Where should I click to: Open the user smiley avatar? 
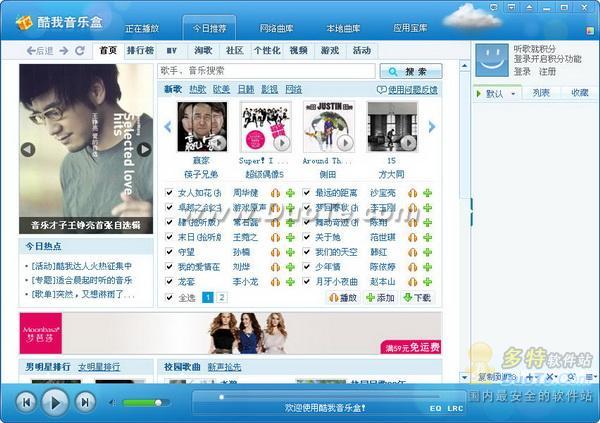(x=492, y=60)
